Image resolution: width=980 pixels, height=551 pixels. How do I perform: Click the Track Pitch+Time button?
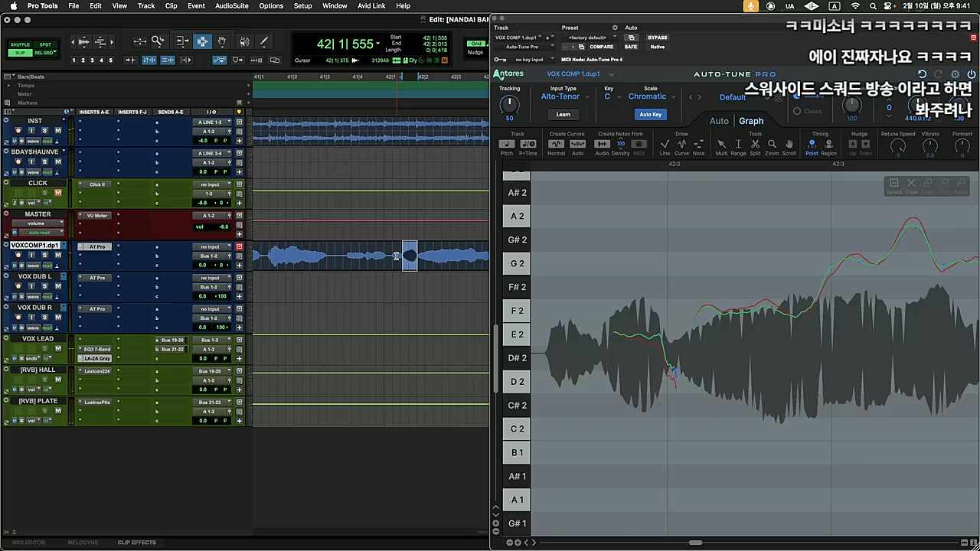[x=528, y=144]
